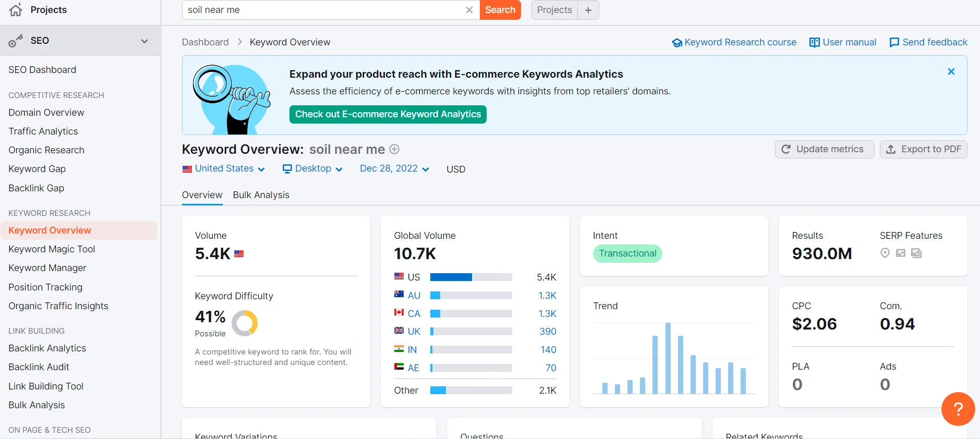Image resolution: width=980 pixels, height=439 pixels.
Task: Click the Keyword Difficulty donut chart
Action: [245, 323]
